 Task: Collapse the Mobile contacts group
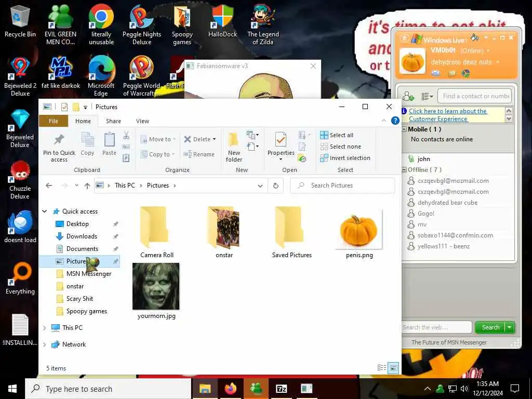coord(404,129)
